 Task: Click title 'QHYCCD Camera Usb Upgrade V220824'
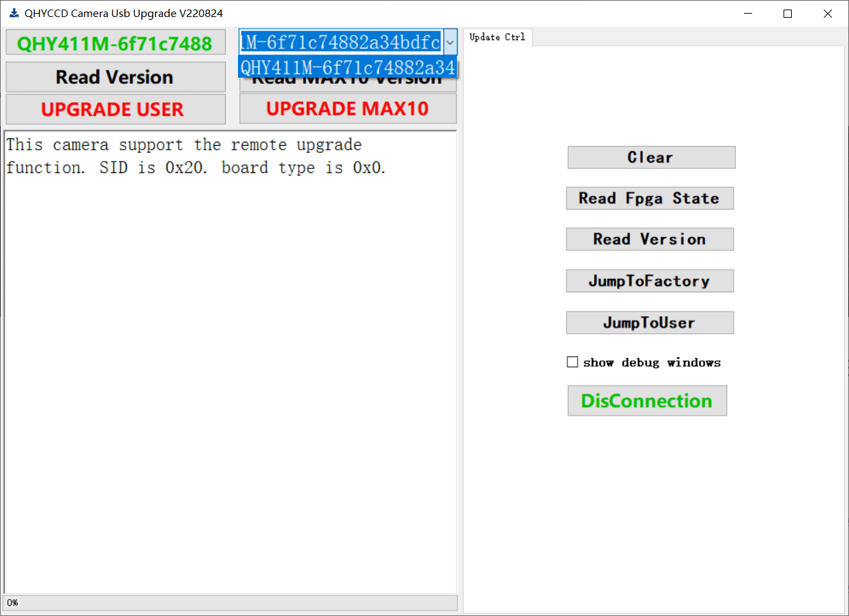click(123, 14)
